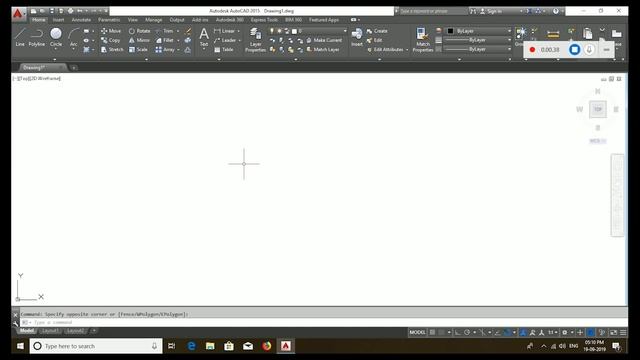Activate the Mirror tool

(x=139, y=40)
